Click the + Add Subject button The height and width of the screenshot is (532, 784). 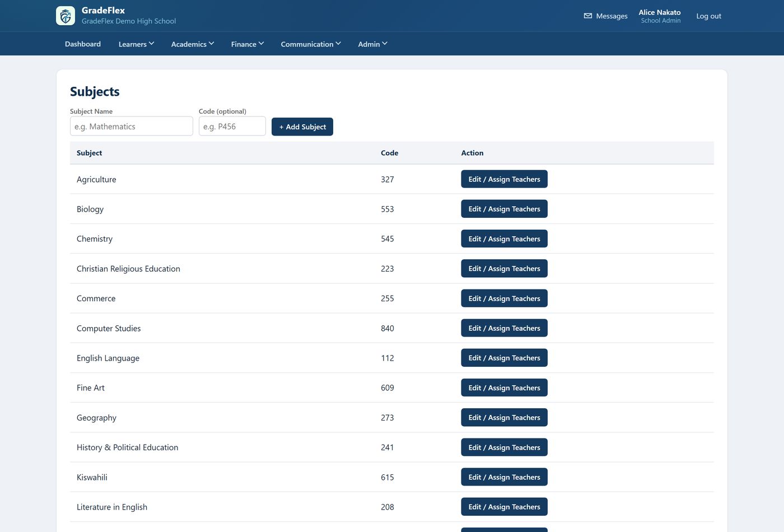(302, 127)
